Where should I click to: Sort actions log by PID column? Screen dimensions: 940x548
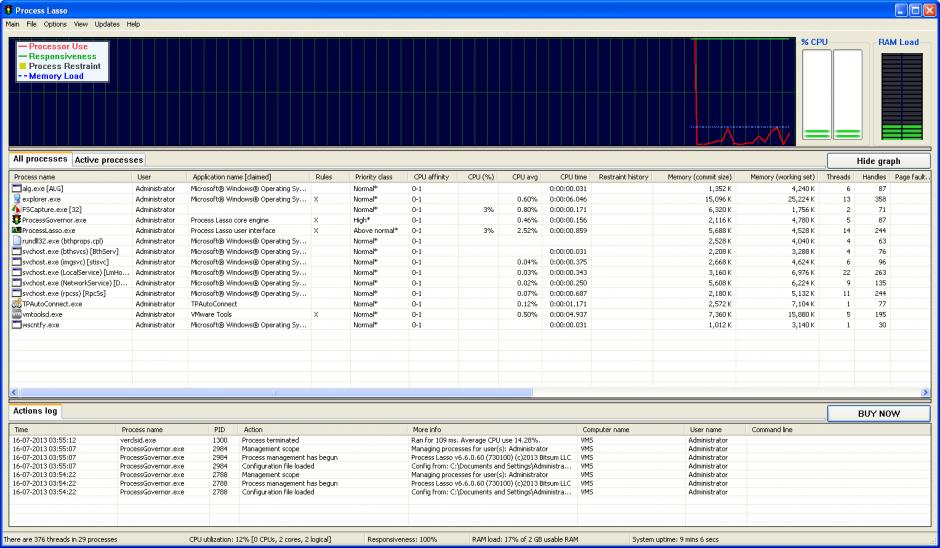click(224, 429)
